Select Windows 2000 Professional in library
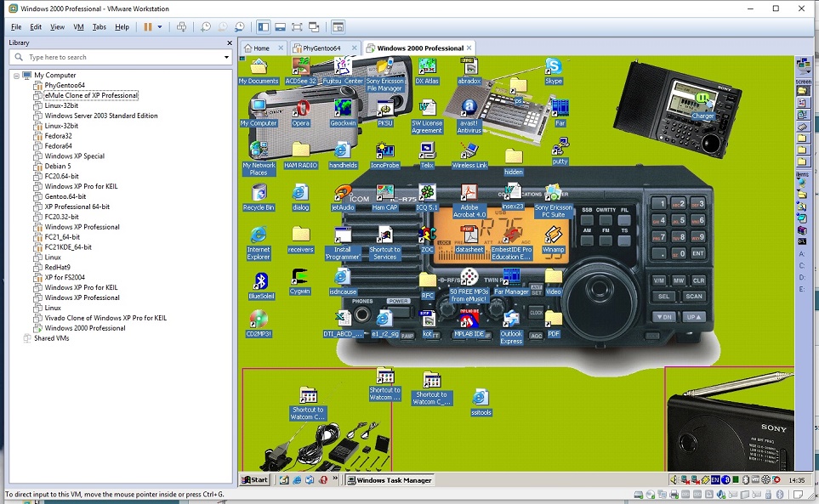Screen dimensions: 819x504 click(84, 328)
